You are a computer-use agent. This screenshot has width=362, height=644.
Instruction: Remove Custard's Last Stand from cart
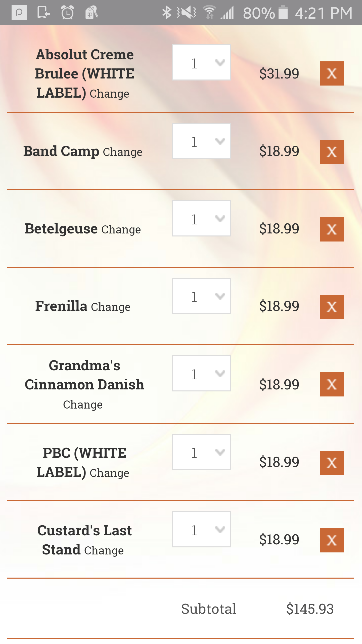332,540
